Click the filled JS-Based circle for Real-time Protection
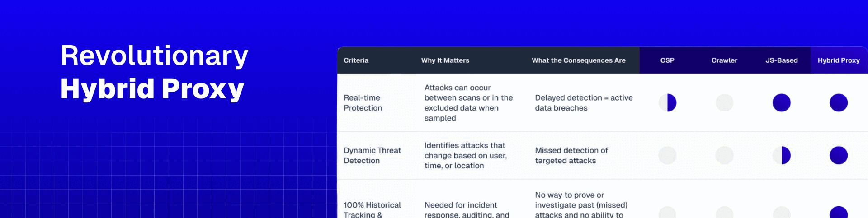This screenshot has height=218, width=868. pos(781,103)
